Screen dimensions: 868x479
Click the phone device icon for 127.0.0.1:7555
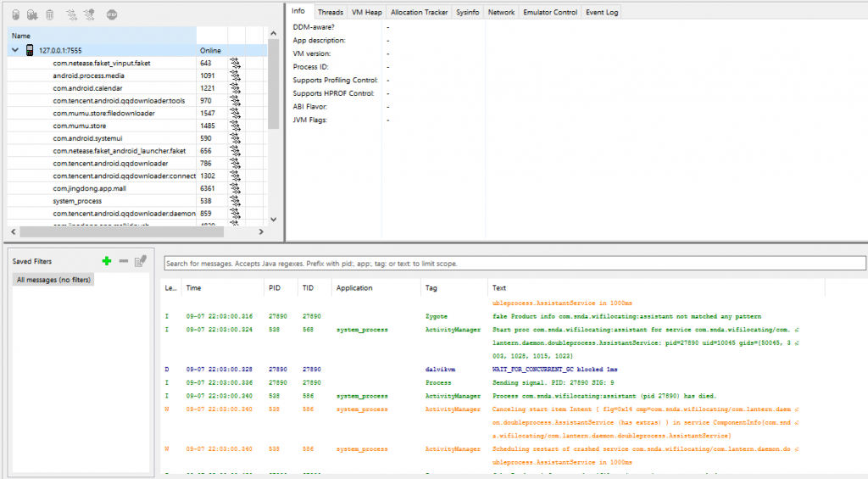[x=30, y=50]
